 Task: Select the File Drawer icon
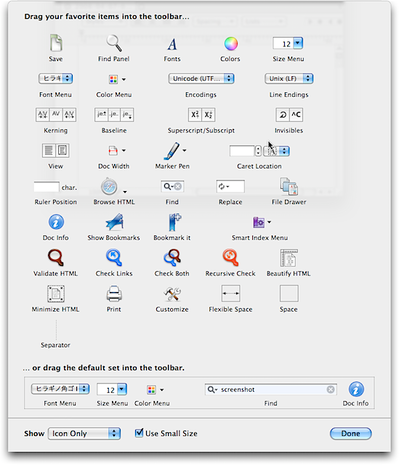pyautogui.click(x=289, y=186)
